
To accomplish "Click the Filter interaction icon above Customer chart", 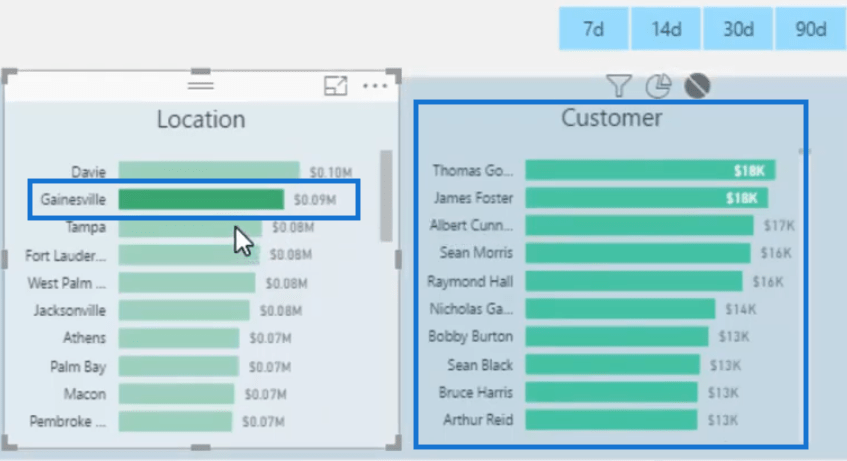I will tap(618, 87).
